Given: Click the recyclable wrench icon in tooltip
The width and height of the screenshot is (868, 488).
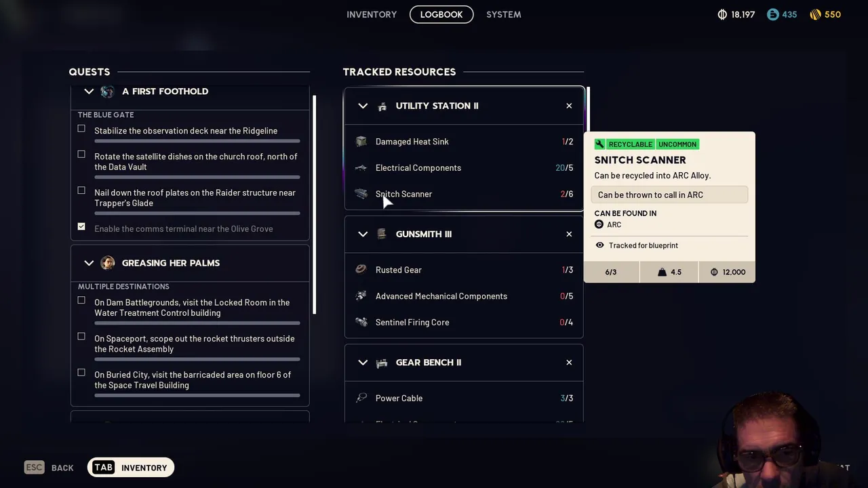Looking at the screenshot, I should click(x=599, y=144).
